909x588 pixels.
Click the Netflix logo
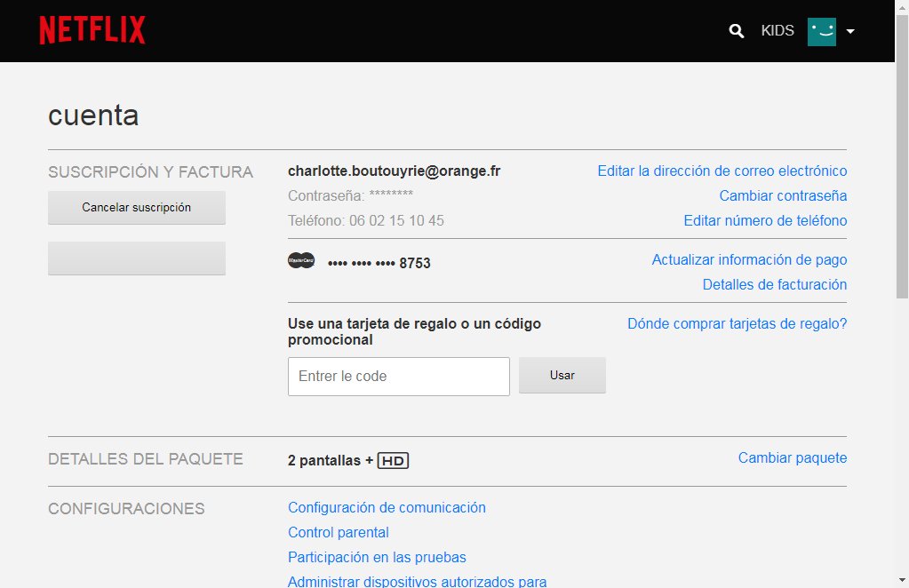[92, 30]
